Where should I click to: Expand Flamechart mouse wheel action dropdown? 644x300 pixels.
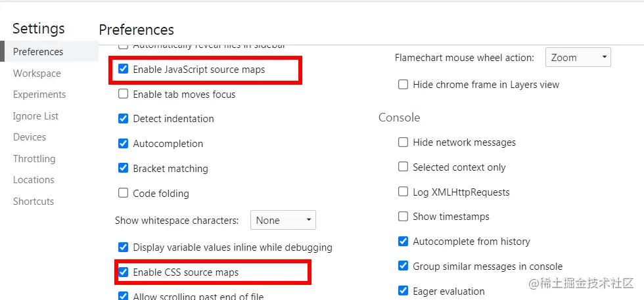[x=578, y=58]
